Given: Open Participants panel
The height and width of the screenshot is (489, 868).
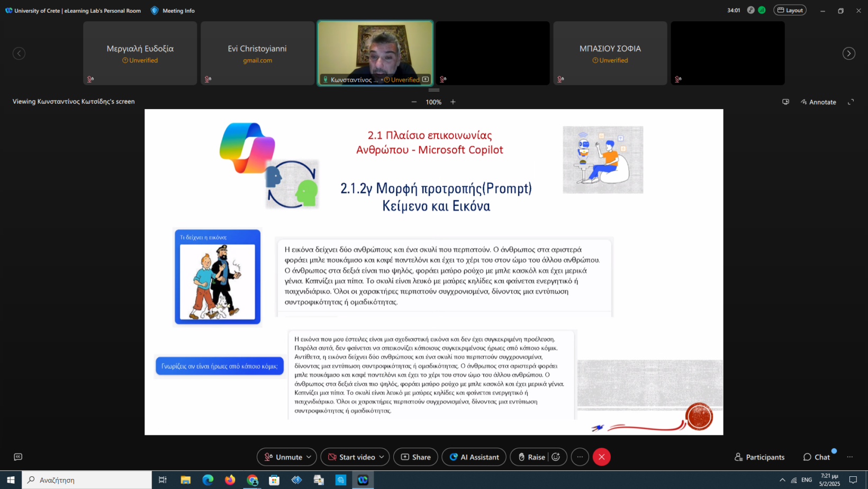Looking at the screenshot, I should (x=759, y=457).
